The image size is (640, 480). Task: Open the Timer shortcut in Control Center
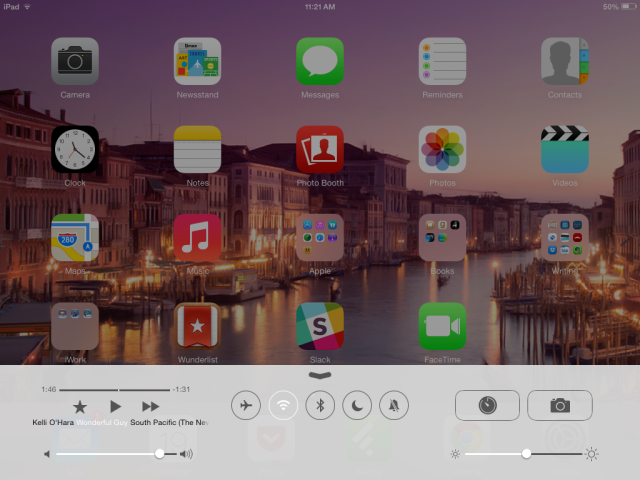tap(487, 405)
